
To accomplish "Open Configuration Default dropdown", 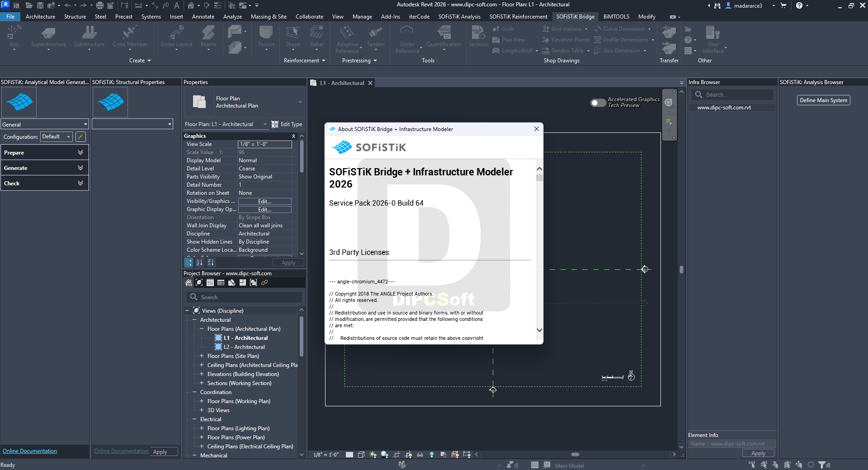I will (x=57, y=136).
